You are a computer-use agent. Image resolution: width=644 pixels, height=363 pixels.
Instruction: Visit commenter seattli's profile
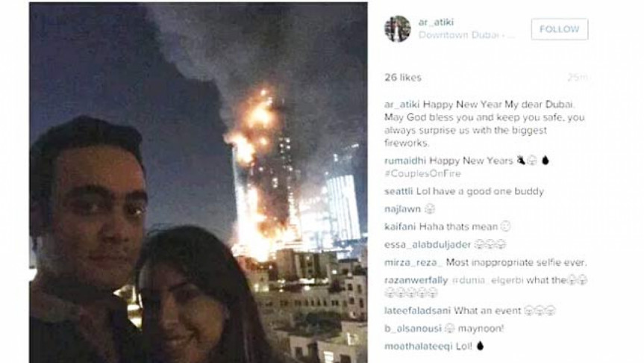[x=398, y=191]
